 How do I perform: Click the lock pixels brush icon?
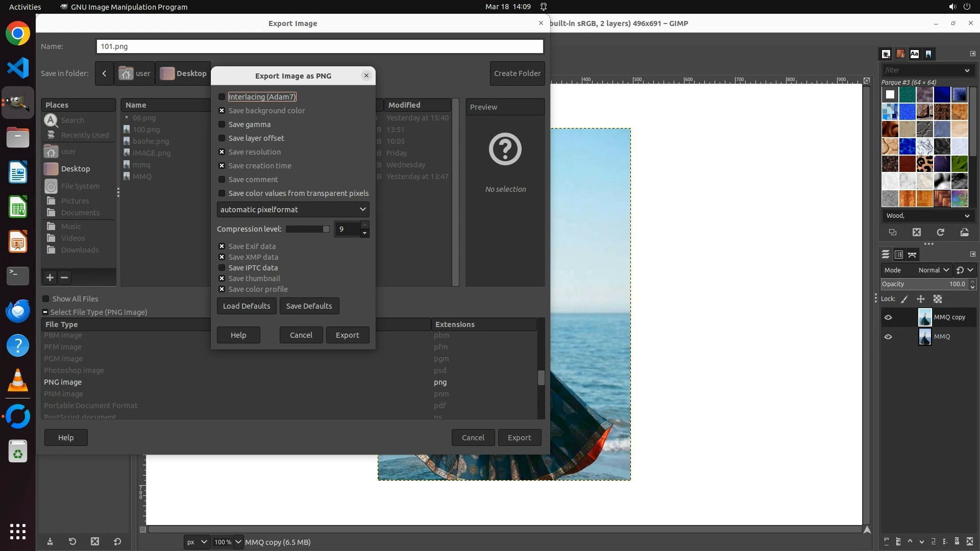pyautogui.click(x=904, y=299)
